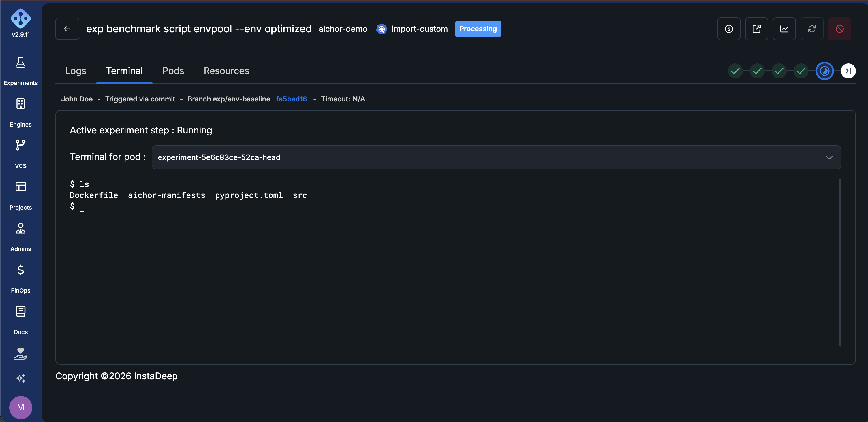This screenshot has height=422, width=868.
Task: Open the Resources tab
Action: (226, 71)
